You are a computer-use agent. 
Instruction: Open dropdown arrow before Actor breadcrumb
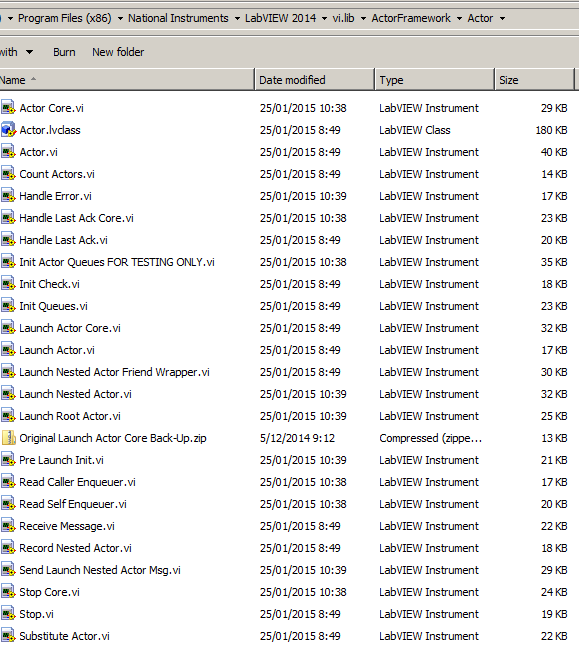(x=459, y=19)
